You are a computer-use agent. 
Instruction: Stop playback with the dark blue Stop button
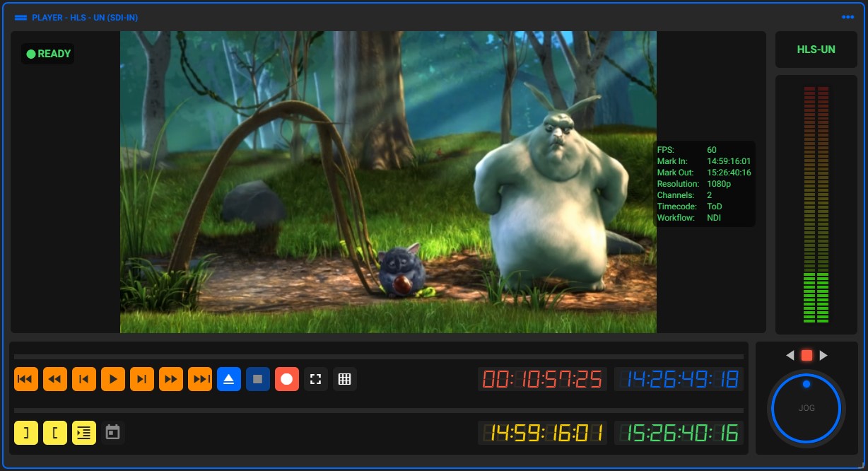coord(258,379)
